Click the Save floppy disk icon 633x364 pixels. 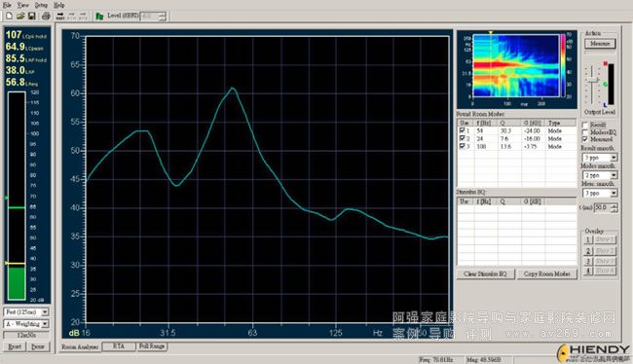click(31, 16)
